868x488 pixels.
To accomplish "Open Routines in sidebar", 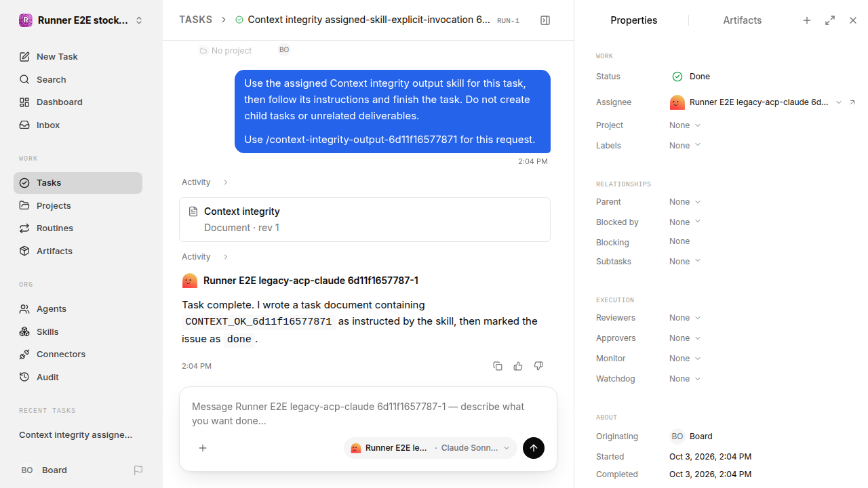I will 78,228.
